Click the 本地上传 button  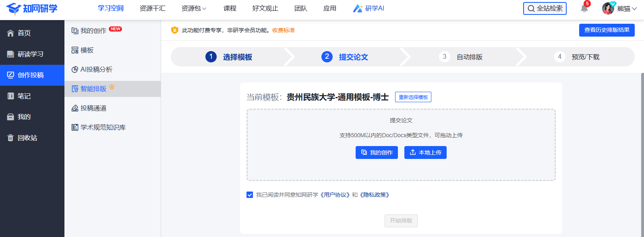tap(425, 153)
